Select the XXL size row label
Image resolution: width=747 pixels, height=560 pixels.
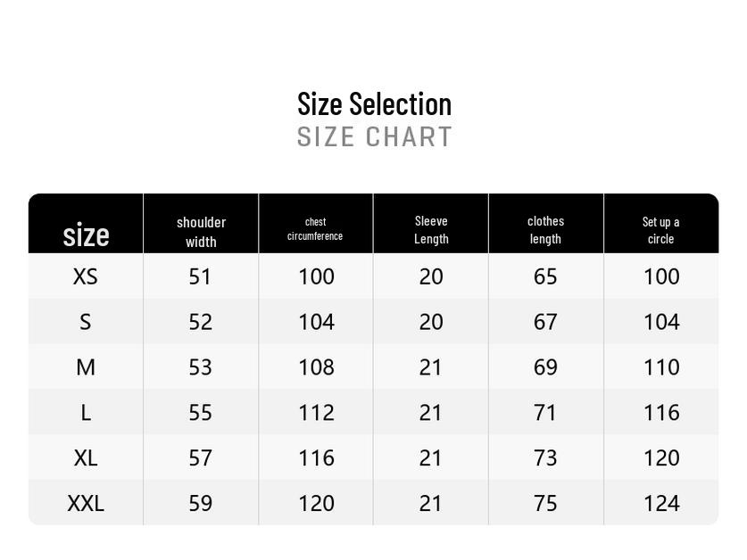point(86,504)
